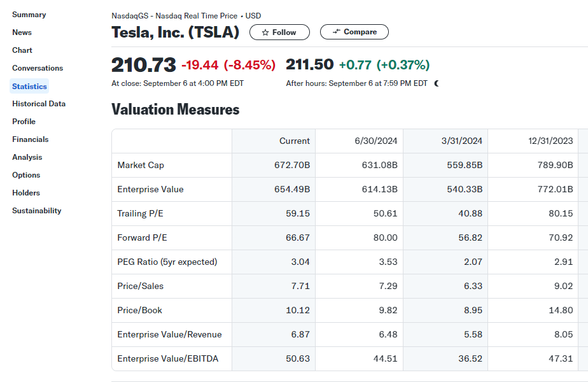Select the compare arrows icon
Image resolution: width=588 pixels, height=382 pixels.
click(x=337, y=32)
